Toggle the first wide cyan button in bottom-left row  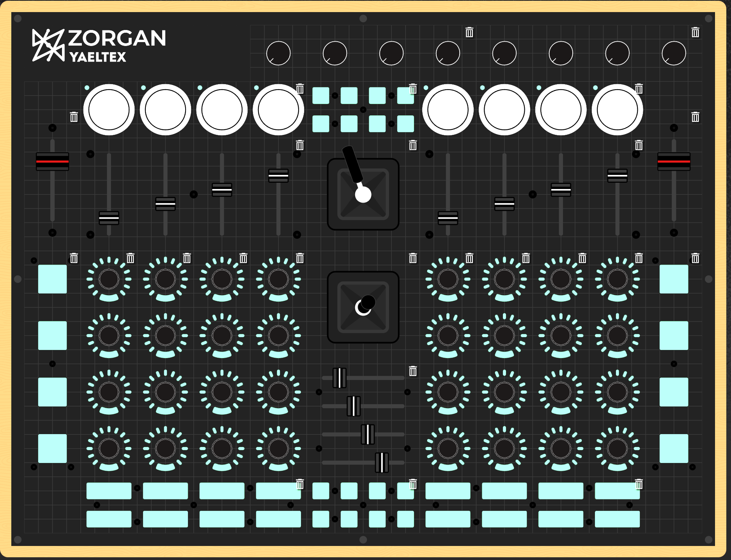pos(109,491)
